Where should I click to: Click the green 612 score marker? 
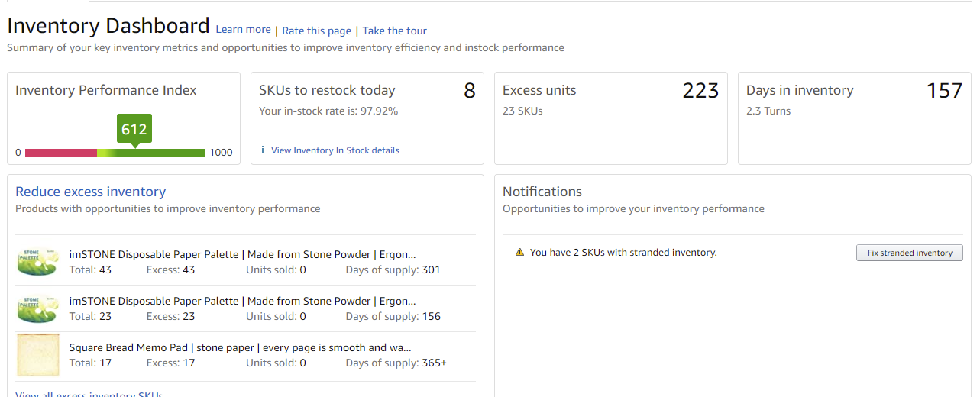[134, 129]
